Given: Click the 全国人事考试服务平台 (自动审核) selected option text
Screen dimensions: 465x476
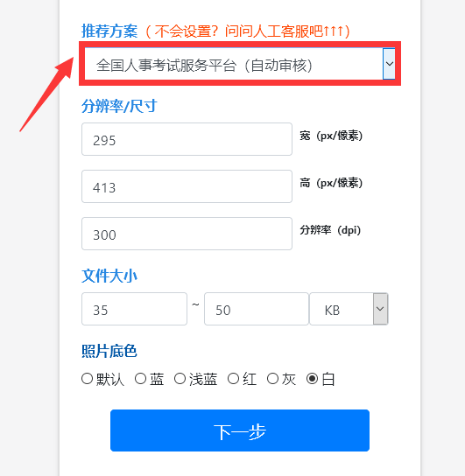Looking at the screenshot, I should 204,66.
